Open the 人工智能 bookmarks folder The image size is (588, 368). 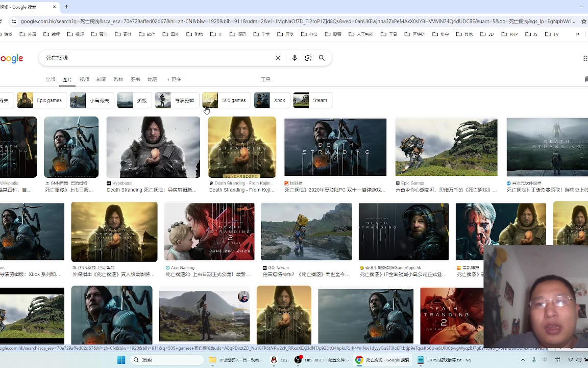click(361, 34)
